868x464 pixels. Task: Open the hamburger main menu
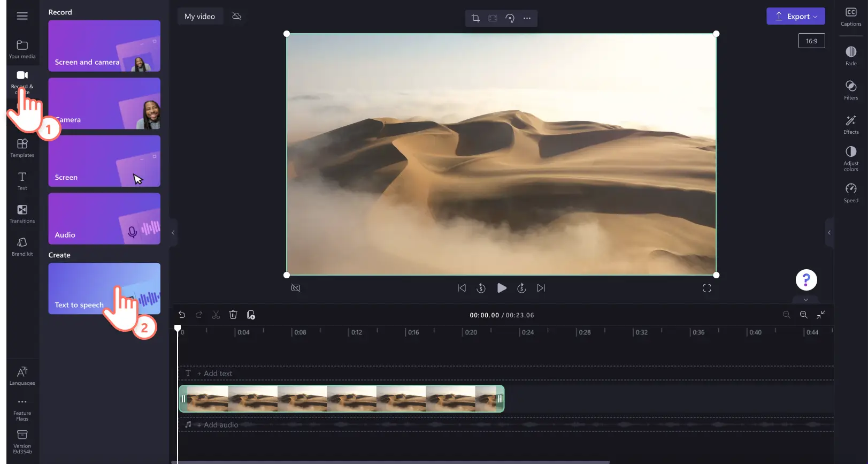[x=22, y=16]
